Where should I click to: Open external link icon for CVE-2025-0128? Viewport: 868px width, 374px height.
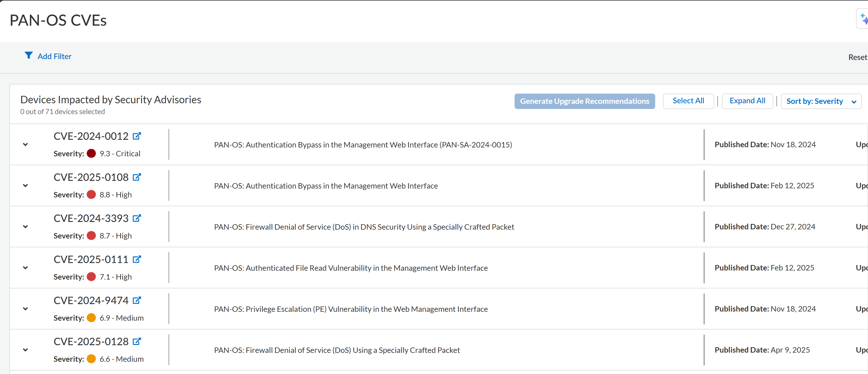136,342
